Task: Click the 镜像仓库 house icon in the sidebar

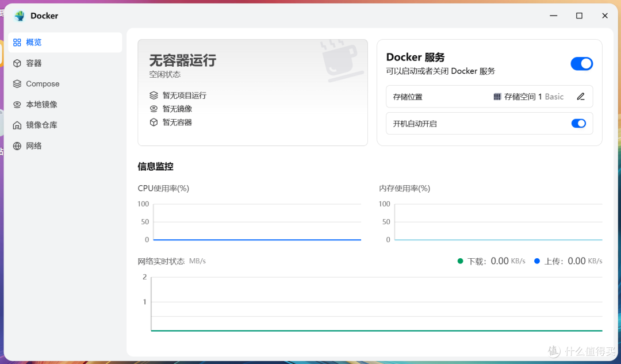Action: pyautogui.click(x=17, y=125)
